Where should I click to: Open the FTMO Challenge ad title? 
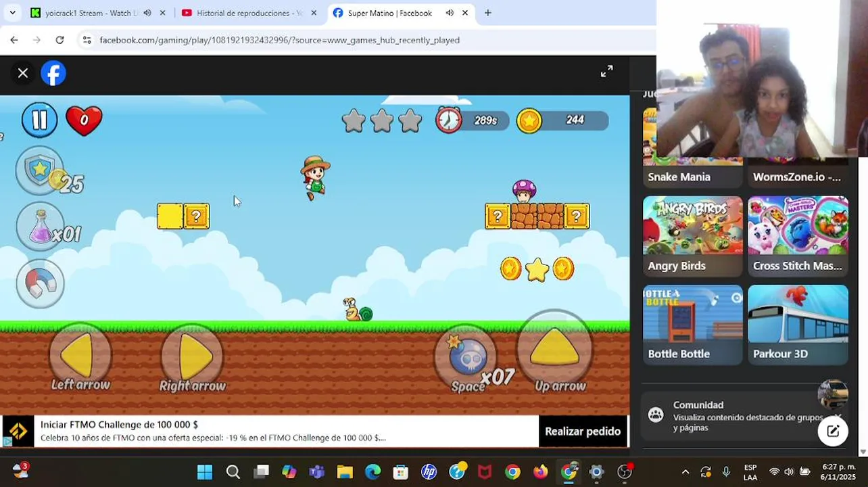[119, 425]
